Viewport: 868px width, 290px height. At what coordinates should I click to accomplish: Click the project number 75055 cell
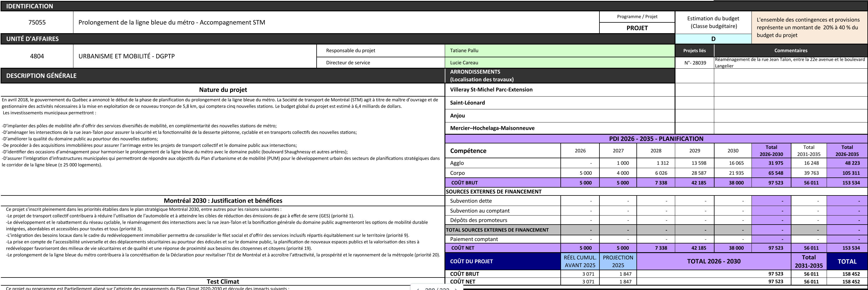coord(37,22)
